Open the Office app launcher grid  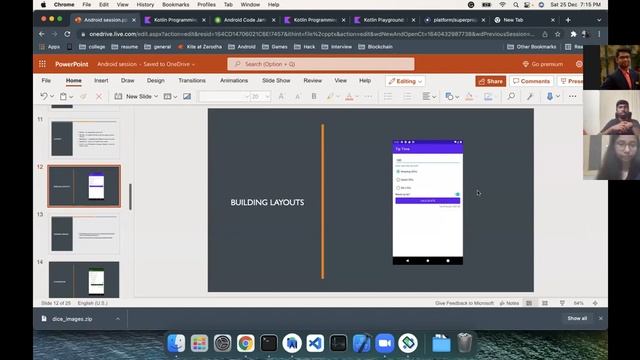(x=42, y=64)
